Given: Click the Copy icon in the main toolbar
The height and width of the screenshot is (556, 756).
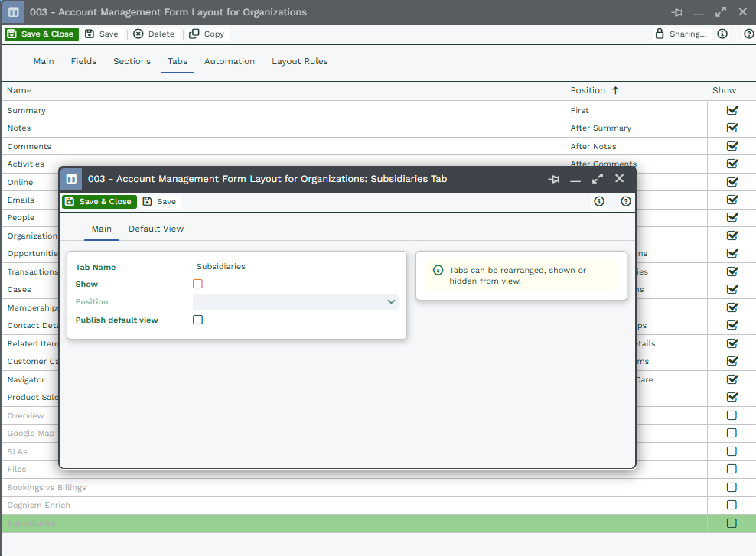Looking at the screenshot, I should [x=194, y=34].
